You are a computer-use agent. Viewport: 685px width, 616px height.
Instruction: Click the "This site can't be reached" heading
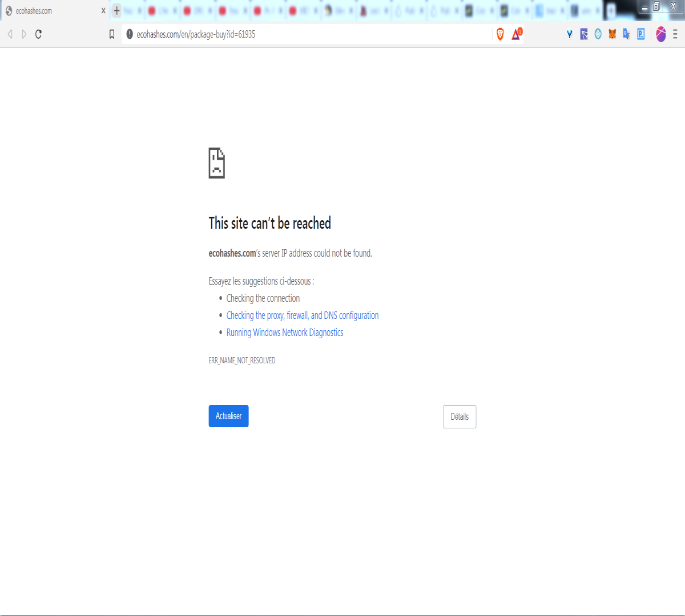click(x=269, y=223)
